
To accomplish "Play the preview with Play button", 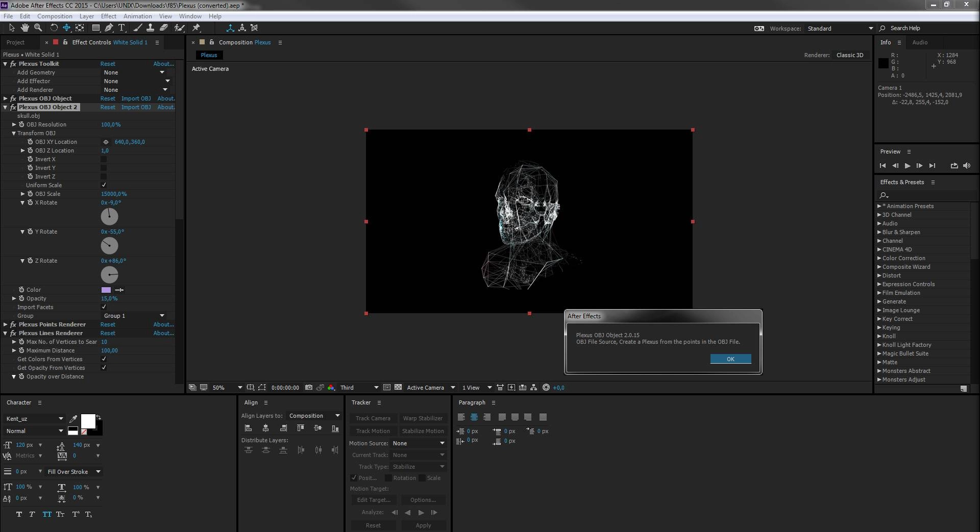I will click(907, 166).
